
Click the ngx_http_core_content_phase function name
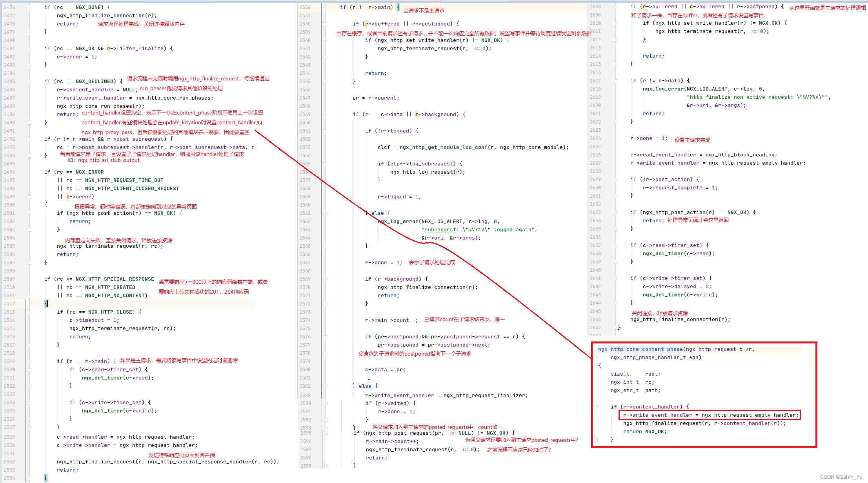[640, 349]
